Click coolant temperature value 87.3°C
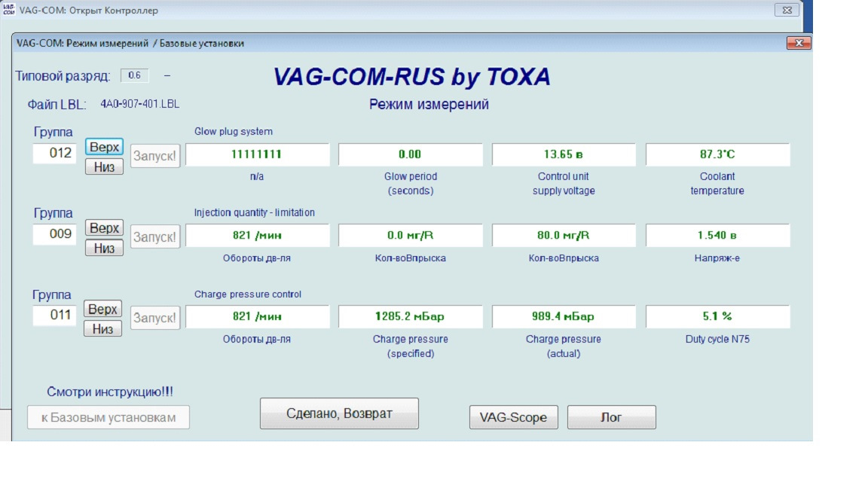The width and height of the screenshot is (868, 488). [x=717, y=154]
